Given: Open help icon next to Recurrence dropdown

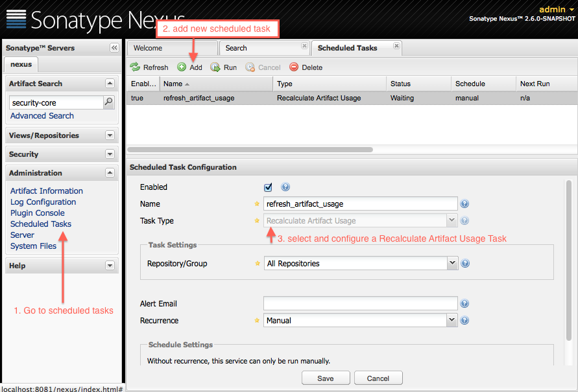Looking at the screenshot, I should pyautogui.click(x=464, y=320).
